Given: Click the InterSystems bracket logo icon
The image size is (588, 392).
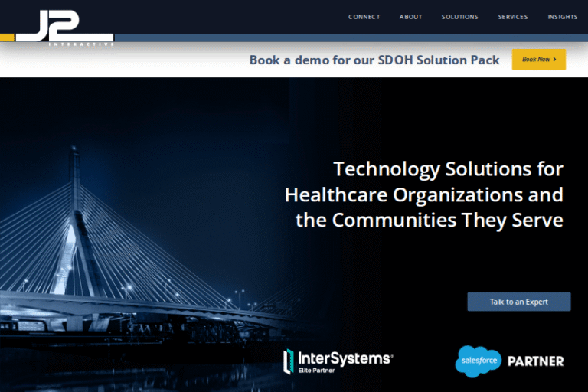Looking at the screenshot, I should tap(289, 362).
